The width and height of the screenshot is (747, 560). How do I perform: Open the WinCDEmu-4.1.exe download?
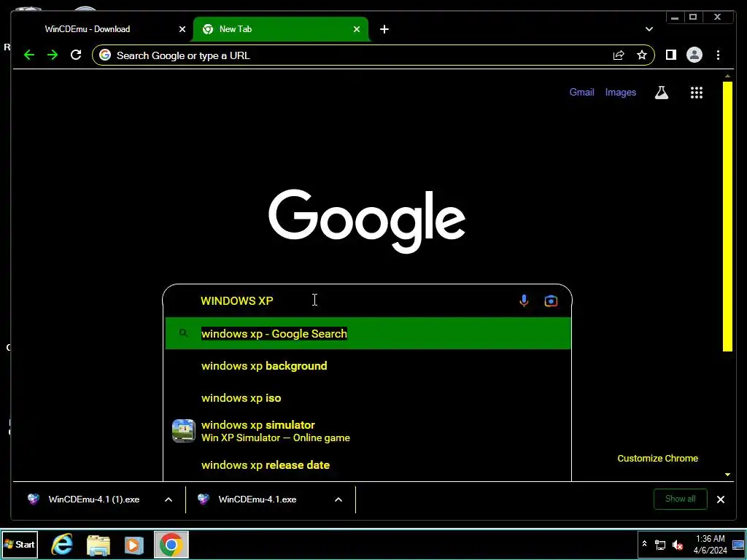click(257, 499)
